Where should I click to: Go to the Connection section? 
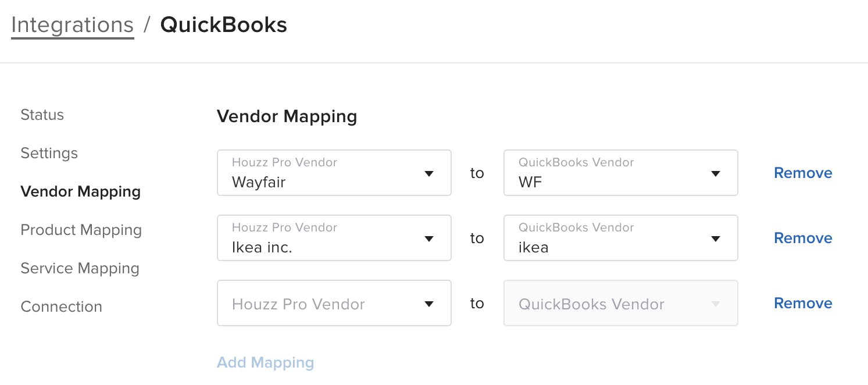click(x=61, y=306)
